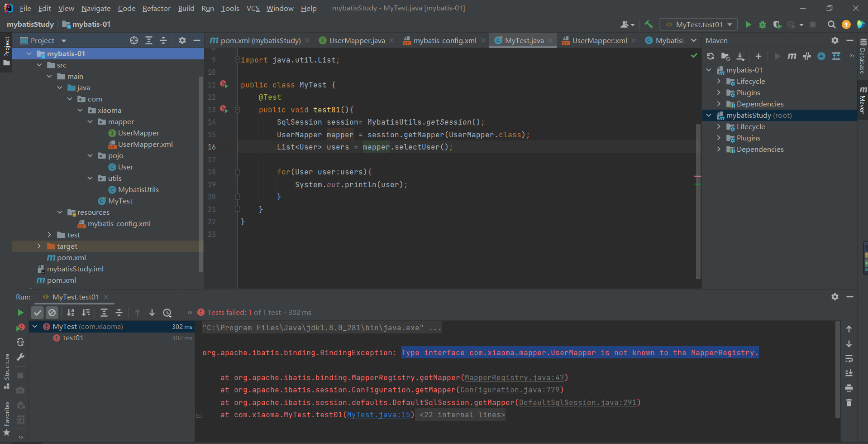Collapse MyTest (com.xiaoma) test node

35,326
